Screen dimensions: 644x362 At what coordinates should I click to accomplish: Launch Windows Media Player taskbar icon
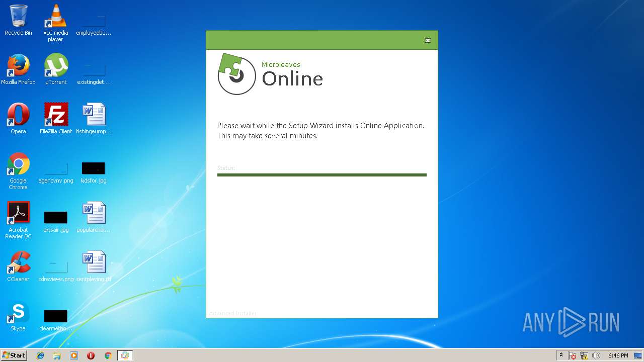click(74, 355)
